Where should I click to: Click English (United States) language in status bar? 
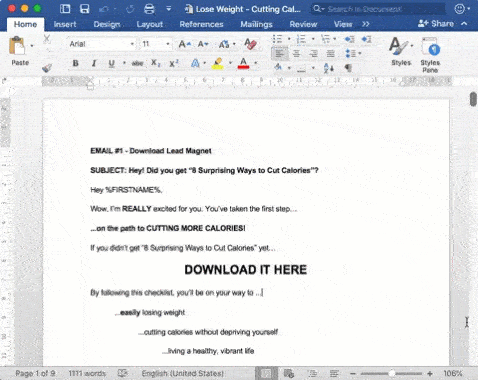click(182, 373)
